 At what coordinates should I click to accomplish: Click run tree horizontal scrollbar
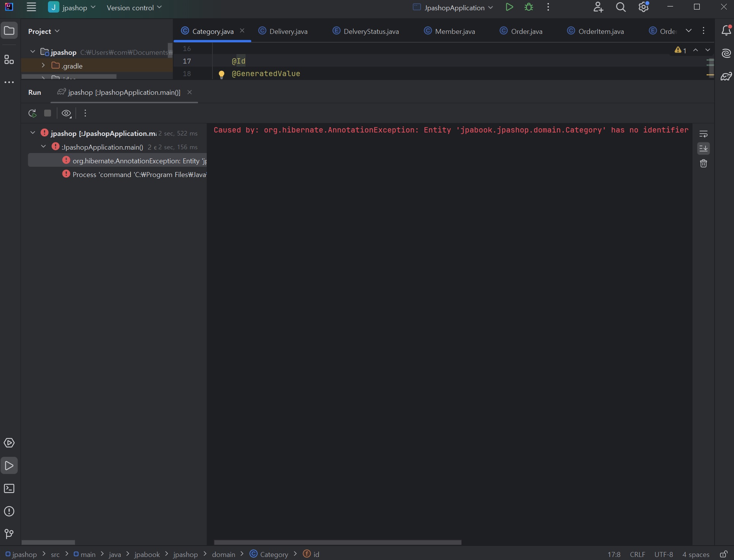point(48,542)
